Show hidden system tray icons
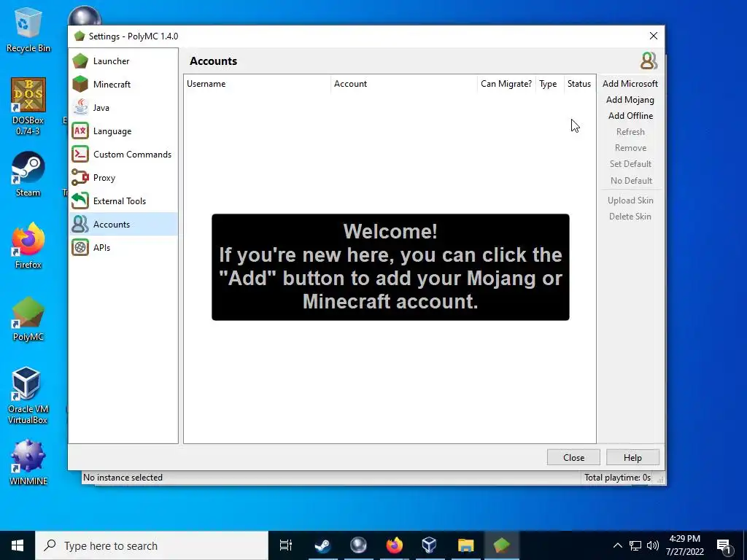 coord(617,545)
